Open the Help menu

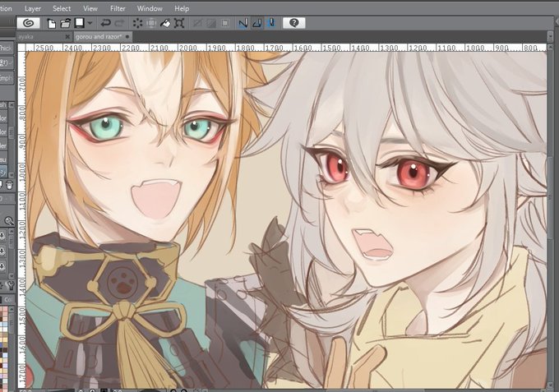(182, 8)
